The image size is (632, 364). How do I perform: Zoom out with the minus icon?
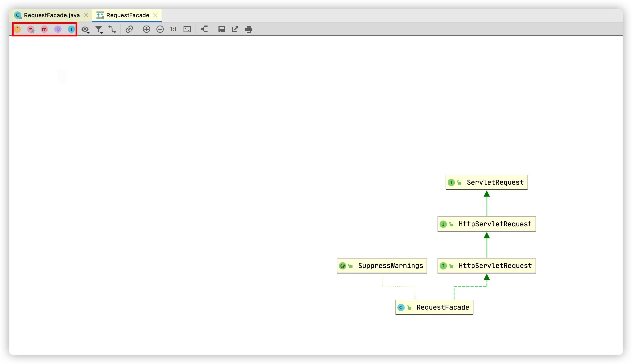pos(160,29)
